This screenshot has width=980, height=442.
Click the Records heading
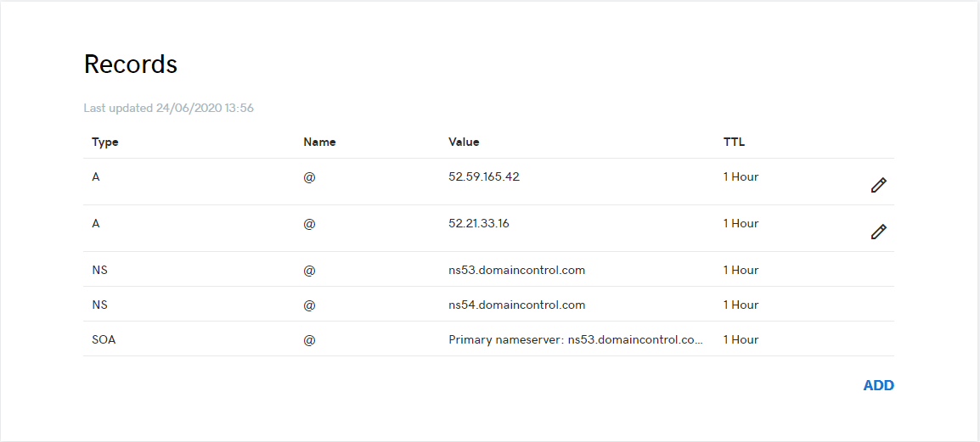tap(131, 64)
